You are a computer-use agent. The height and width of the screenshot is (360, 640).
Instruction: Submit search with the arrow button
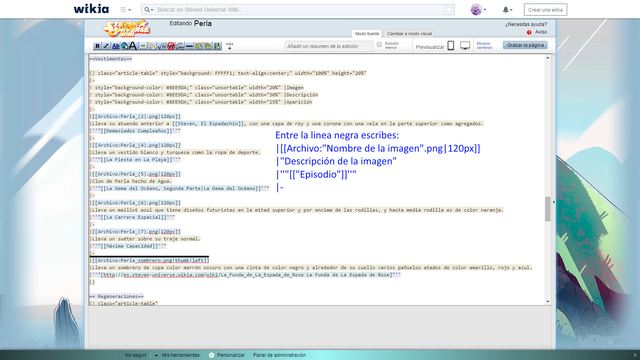449,9
